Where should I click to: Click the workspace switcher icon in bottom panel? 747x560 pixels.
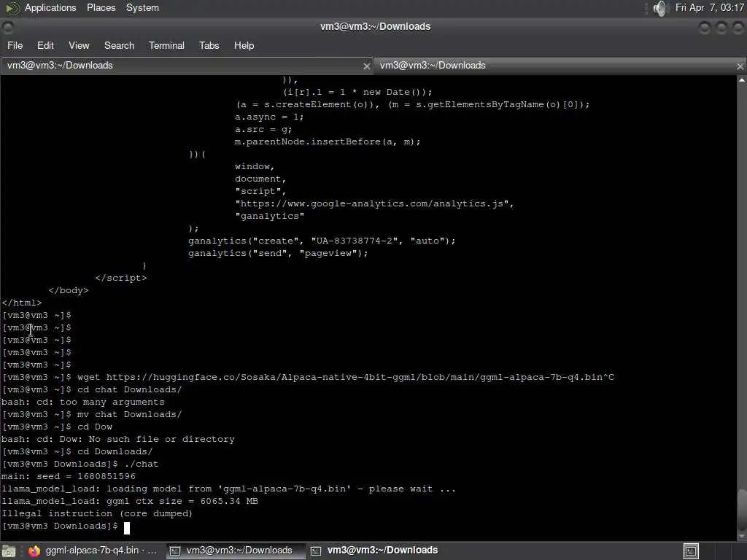click(x=691, y=551)
